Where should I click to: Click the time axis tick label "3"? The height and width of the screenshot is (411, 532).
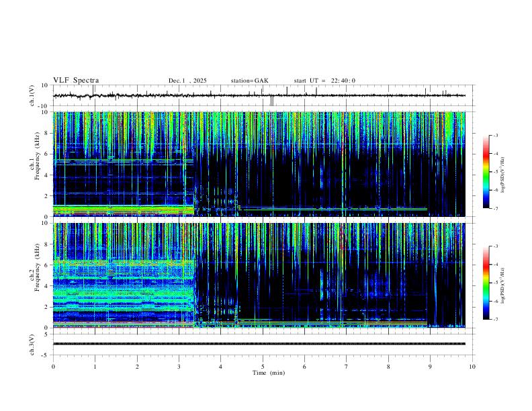(179, 367)
